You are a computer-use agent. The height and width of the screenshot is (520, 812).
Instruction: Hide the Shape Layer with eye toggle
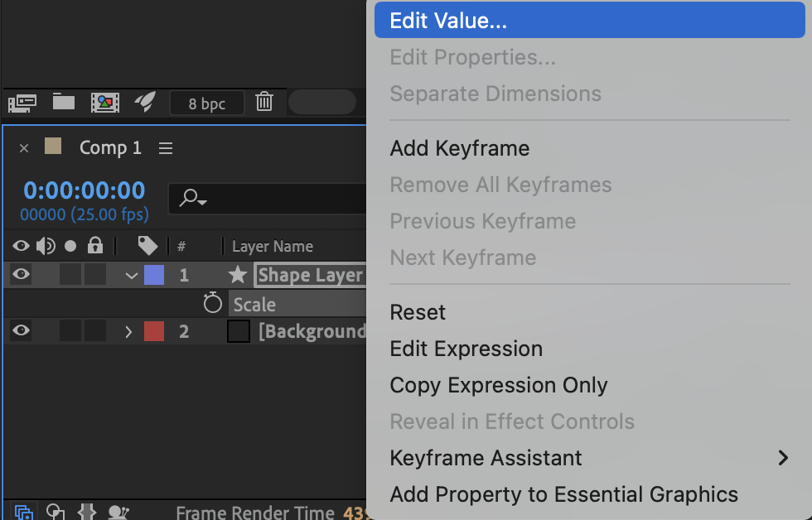(x=22, y=275)
